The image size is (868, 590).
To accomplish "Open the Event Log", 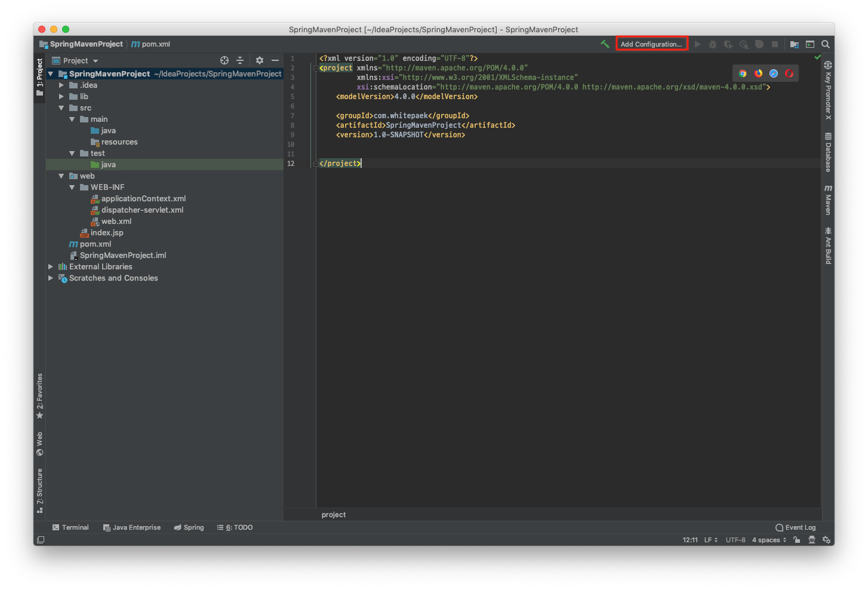I will [795, 527].
